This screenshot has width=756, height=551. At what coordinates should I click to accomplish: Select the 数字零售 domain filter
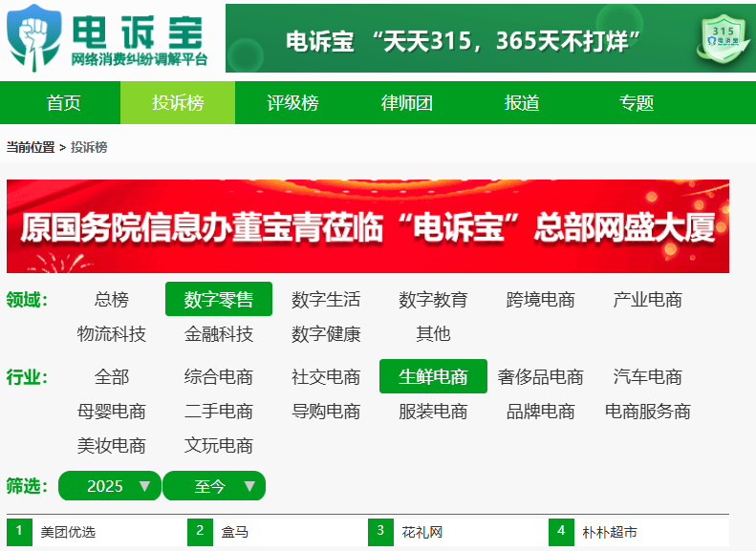click(219, 299)
